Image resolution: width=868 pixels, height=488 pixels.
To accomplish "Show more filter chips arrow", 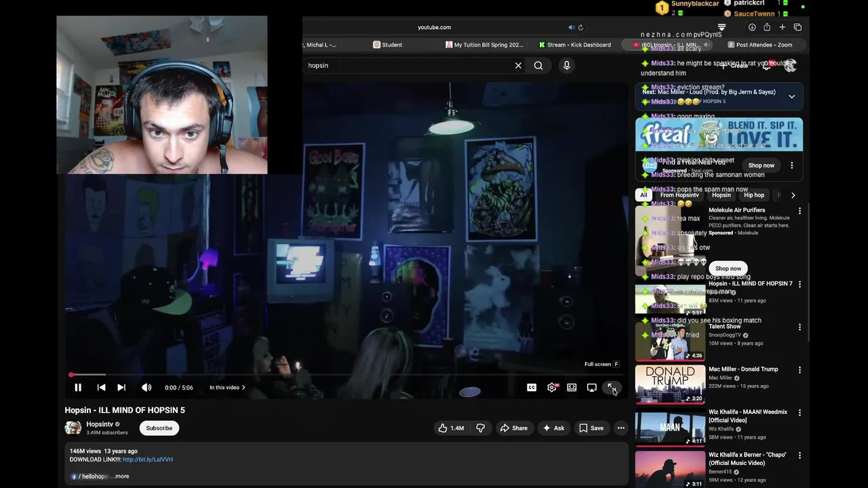I will 793,195.
